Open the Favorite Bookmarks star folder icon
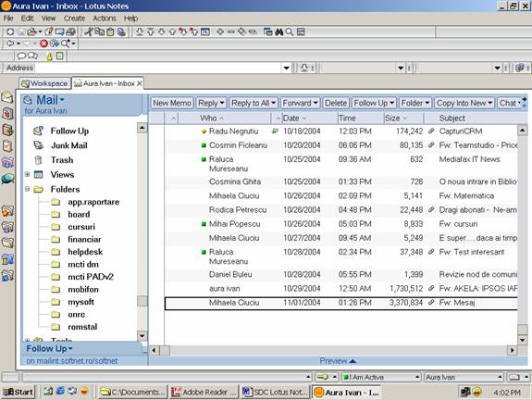Image resolution: width=532 pixels, height=400 pixels. point(7,211)
